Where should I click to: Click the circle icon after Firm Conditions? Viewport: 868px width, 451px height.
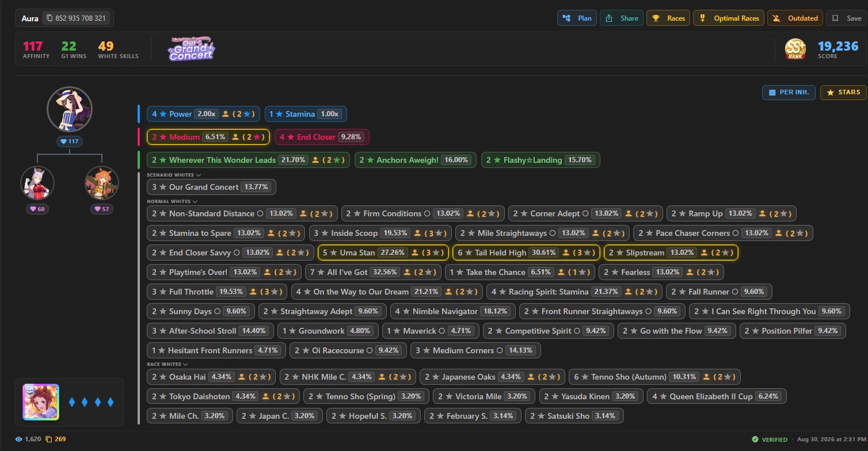[427, 213]
